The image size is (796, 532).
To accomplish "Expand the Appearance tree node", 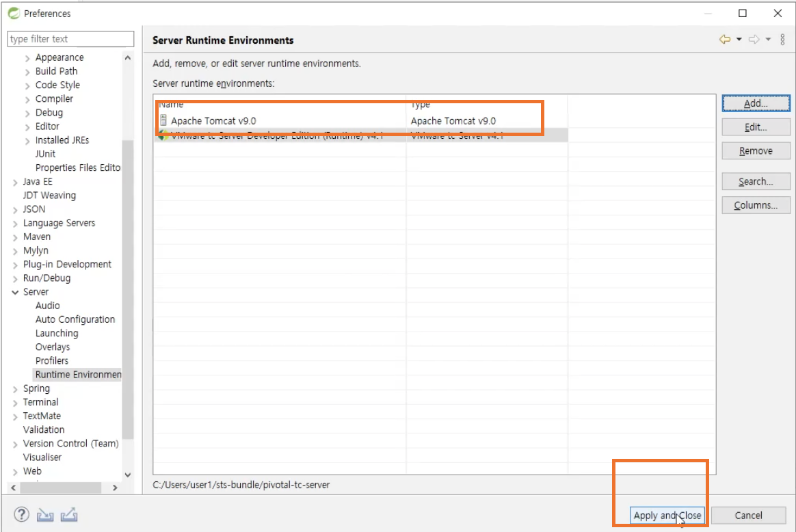I will 27,58.
